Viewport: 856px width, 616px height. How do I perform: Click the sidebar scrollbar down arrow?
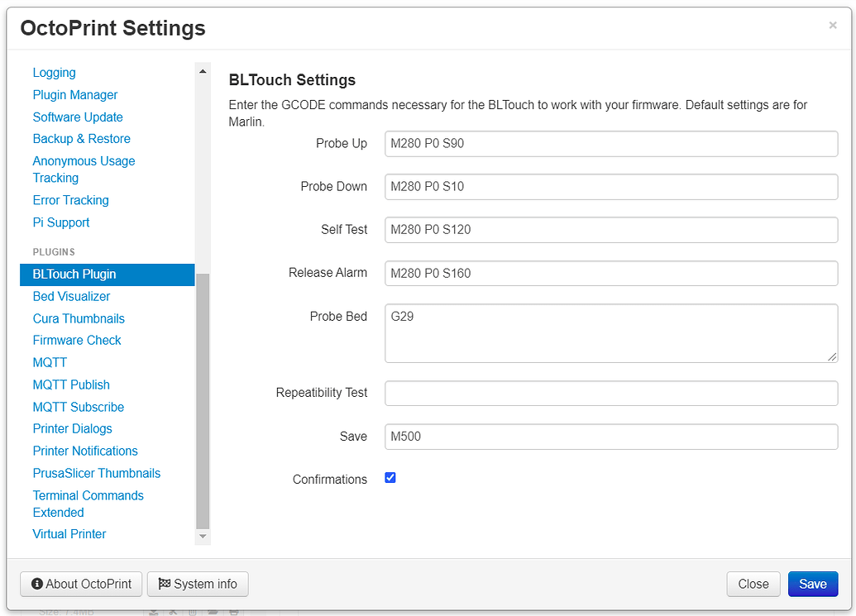click(x=203, y=537)
